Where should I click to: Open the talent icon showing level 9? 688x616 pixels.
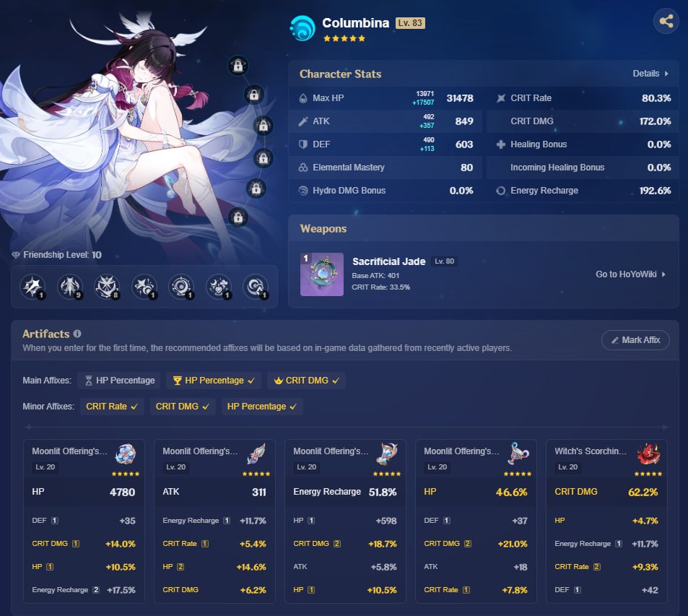coord(70,287)
